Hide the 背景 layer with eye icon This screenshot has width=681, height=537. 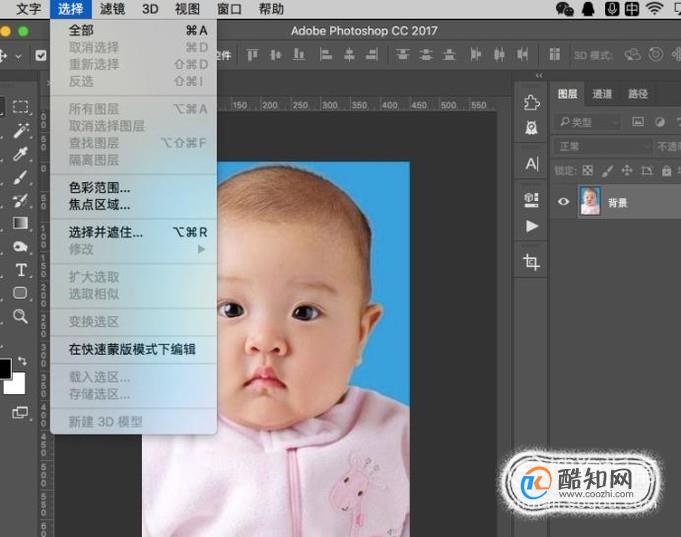[563, 202]
